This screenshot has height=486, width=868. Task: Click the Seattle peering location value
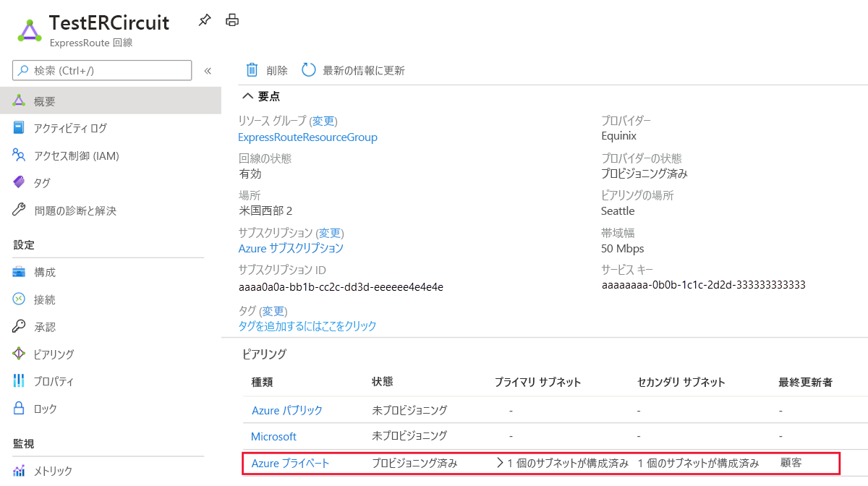[x=618, y=211]
